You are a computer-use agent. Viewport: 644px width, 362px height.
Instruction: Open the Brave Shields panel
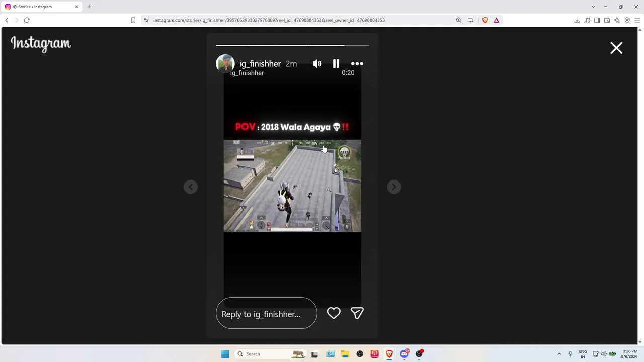(x=485, y=20)
